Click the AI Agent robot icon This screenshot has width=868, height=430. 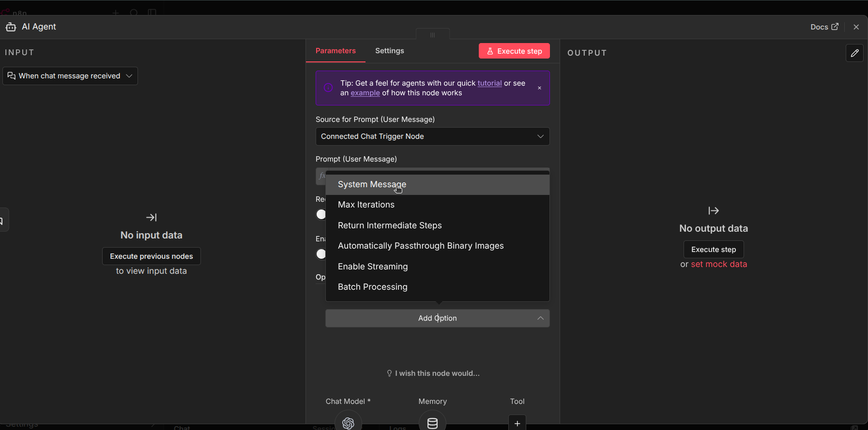click(11, 27)
